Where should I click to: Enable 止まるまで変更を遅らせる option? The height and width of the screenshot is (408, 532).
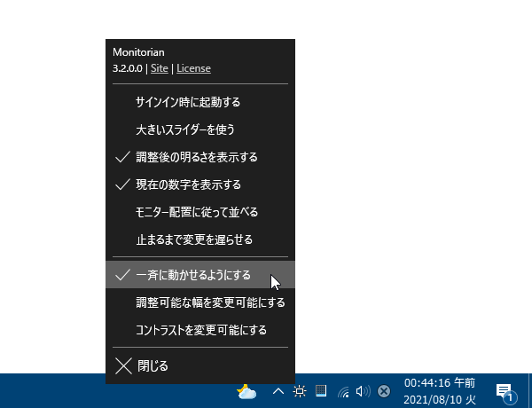tap(200, 239)
